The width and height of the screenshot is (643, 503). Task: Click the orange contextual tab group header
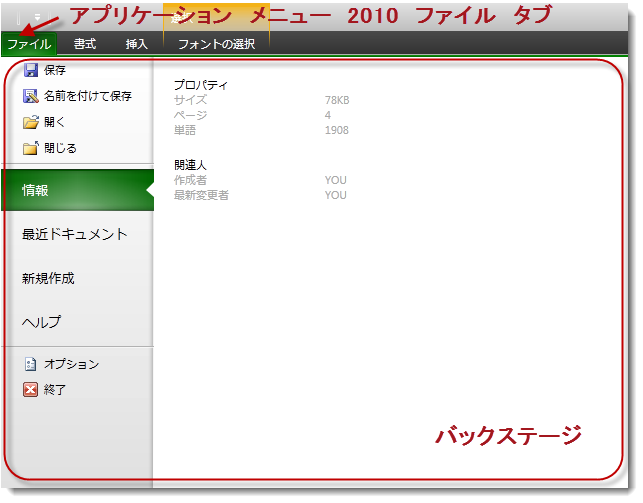point(216,17)
